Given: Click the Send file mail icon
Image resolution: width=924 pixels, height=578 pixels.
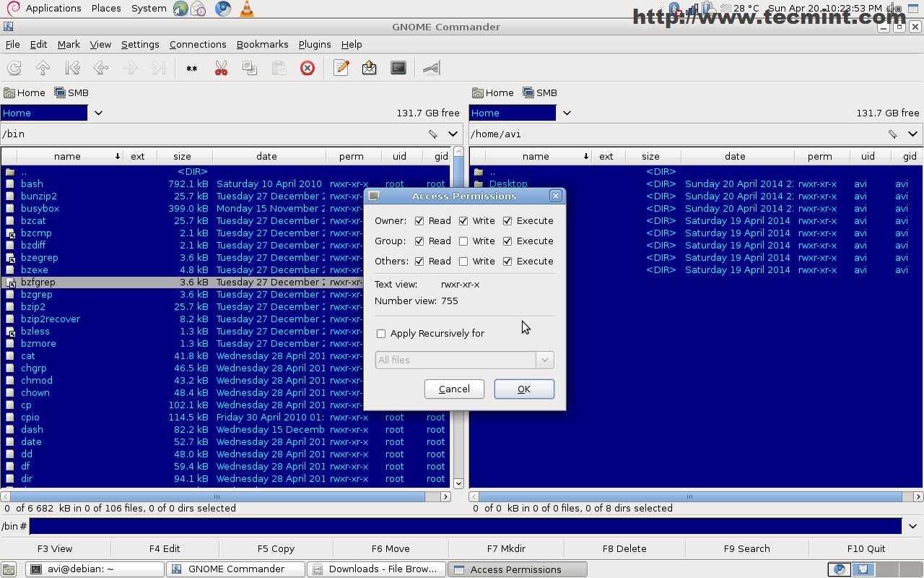Looking at the screenshot, I should tap(370, 69).
